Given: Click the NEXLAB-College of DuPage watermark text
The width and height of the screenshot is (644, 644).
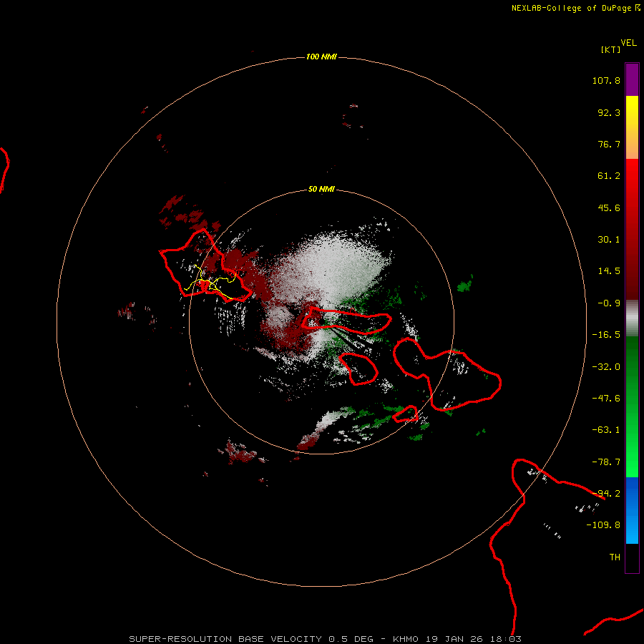Looking at the screenshot, I should [575, 8].
